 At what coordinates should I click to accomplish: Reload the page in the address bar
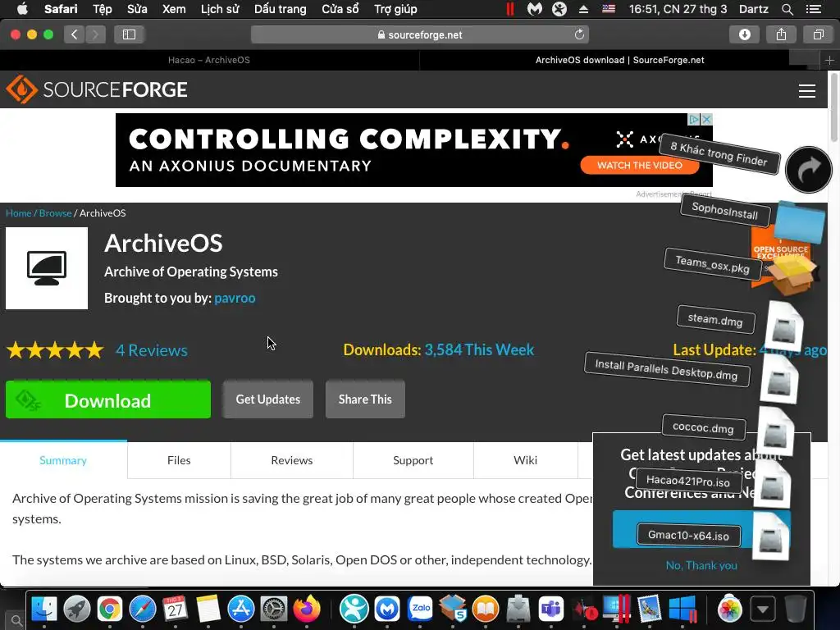pyautogui.click(x=579, y=34)
